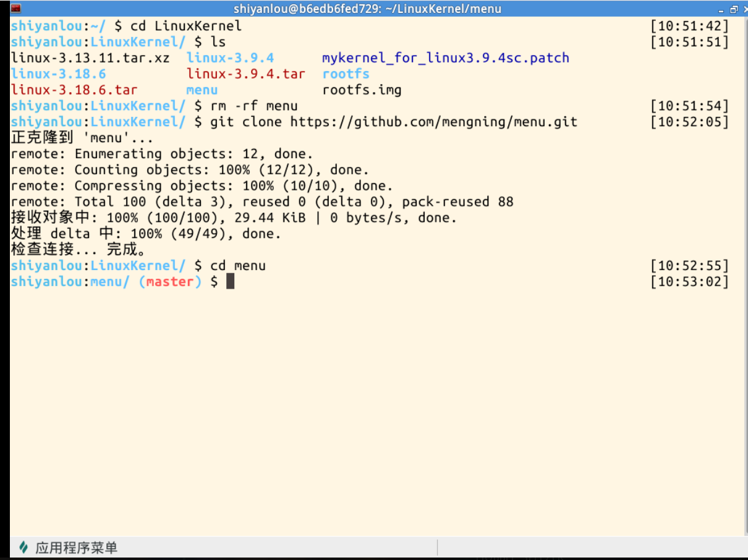
Task: Click the red linux-3.9.4.tar archive name
Action: (245, 74)
